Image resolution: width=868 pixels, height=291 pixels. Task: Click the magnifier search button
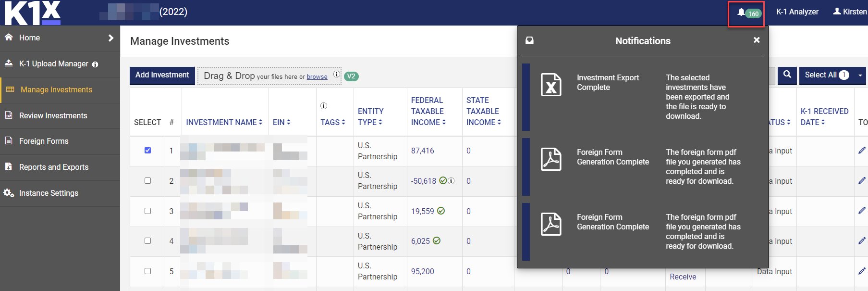787,75
